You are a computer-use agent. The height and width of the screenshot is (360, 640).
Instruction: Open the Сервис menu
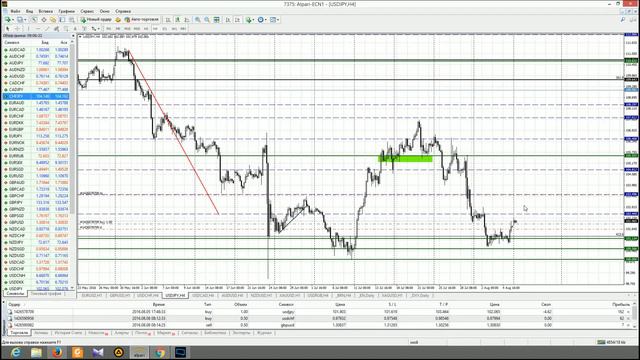pyautogui.click(x=87, y=11)
